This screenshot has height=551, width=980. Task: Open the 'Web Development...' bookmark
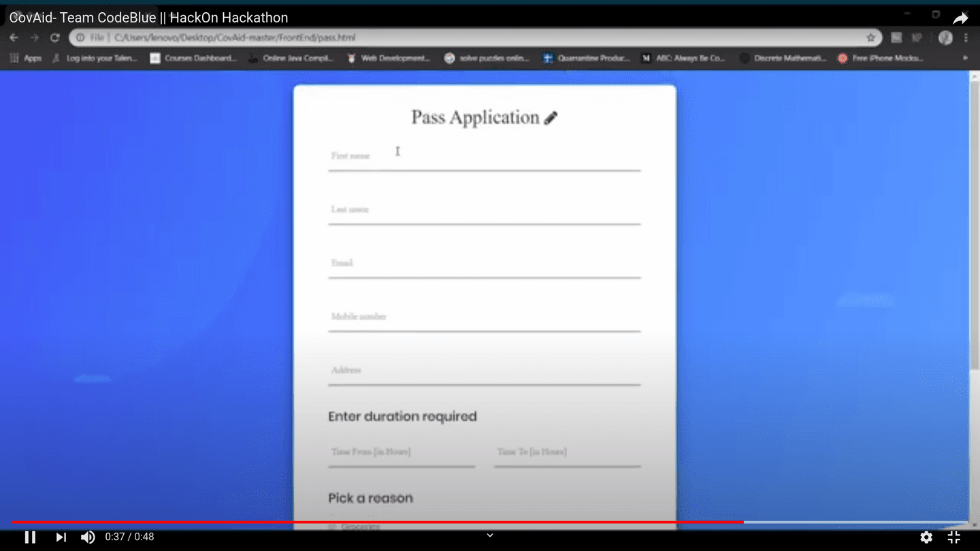pos(389,59)
